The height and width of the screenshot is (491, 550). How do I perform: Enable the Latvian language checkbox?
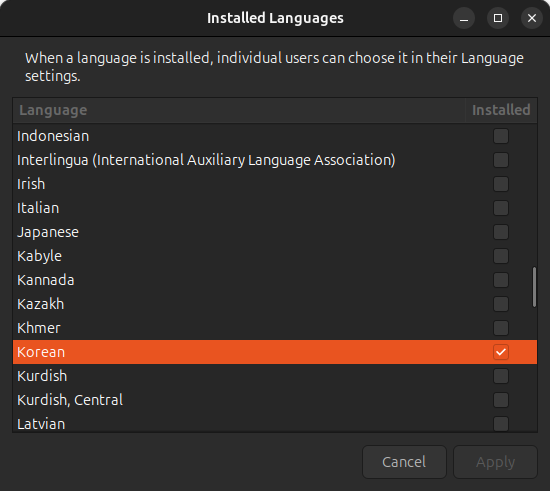click(501, 424)
